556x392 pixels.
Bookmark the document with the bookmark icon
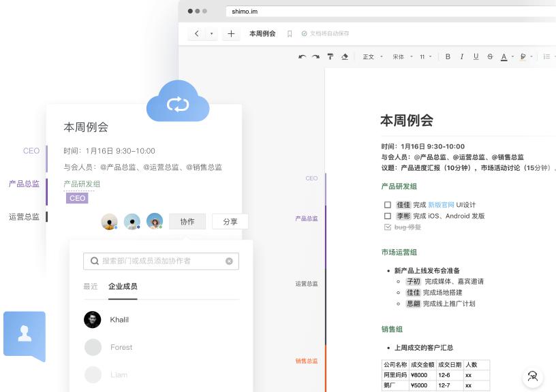(290, 33)
